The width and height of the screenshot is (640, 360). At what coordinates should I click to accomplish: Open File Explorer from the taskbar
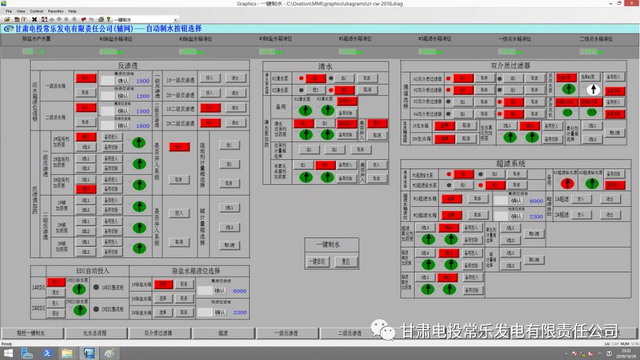click(67, 353)
